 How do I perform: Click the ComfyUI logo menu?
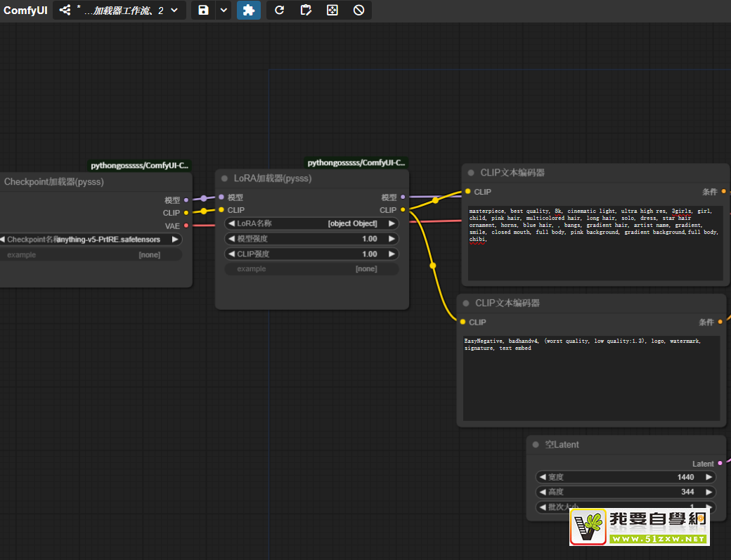point(25,10)
